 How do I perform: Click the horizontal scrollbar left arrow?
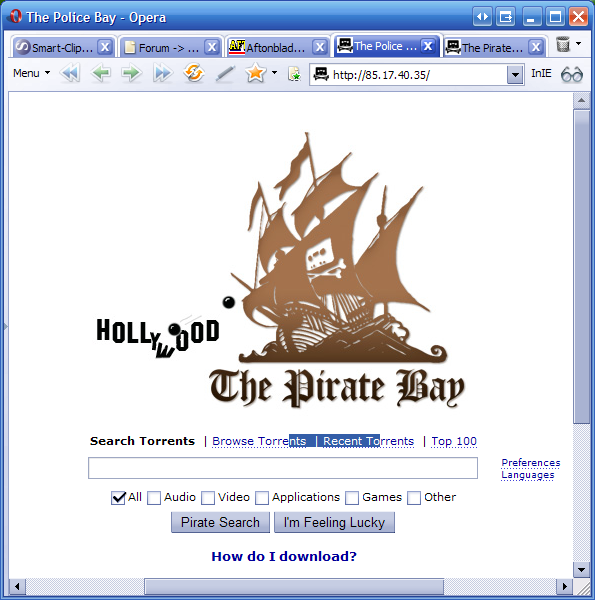(17, 586)
